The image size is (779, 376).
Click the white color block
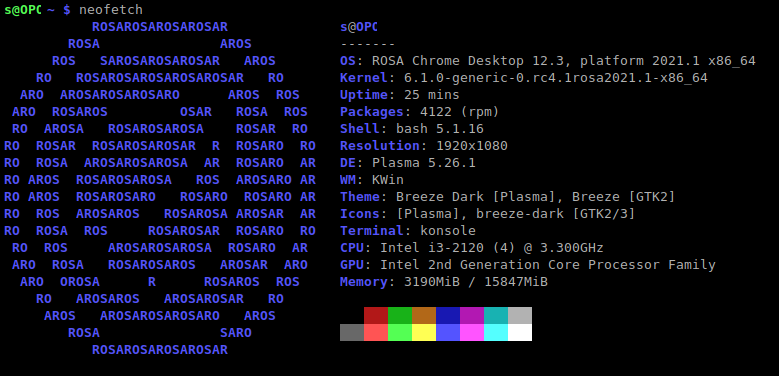(520, 332)
